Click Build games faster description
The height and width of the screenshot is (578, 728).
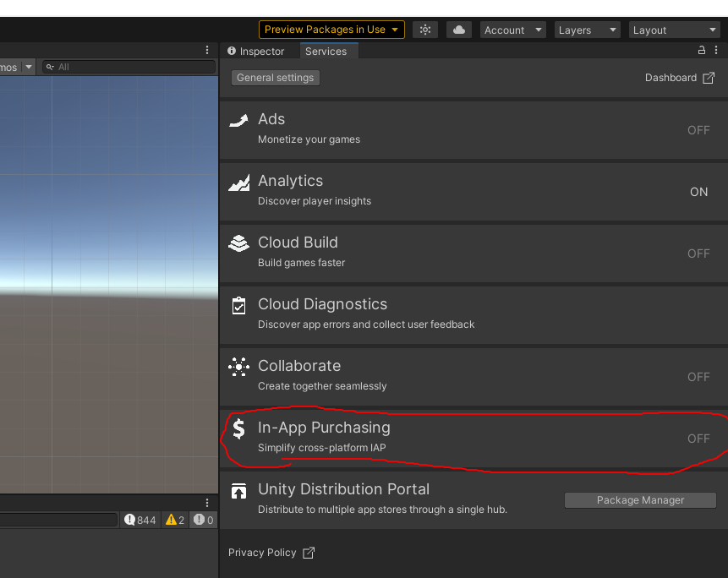pos(301,263)
